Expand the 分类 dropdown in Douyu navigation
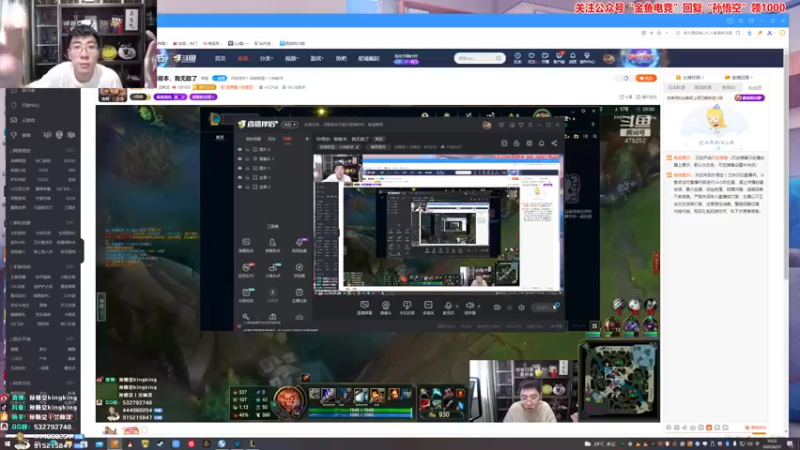800x450 pixels. click(x=266, y=58)
